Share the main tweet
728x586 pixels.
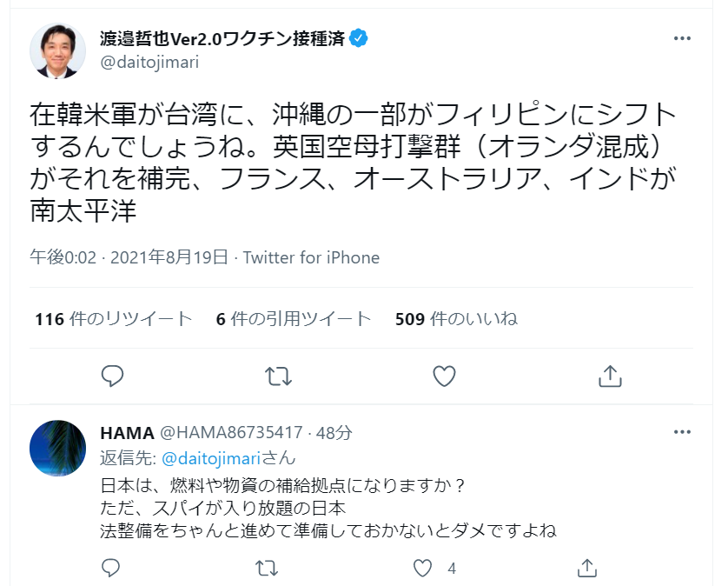pyautogui.click(x=610, y=376)
